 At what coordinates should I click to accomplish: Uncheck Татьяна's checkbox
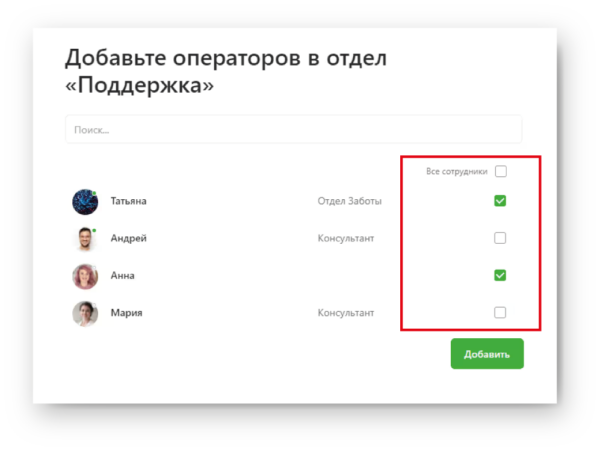[500, 201]
